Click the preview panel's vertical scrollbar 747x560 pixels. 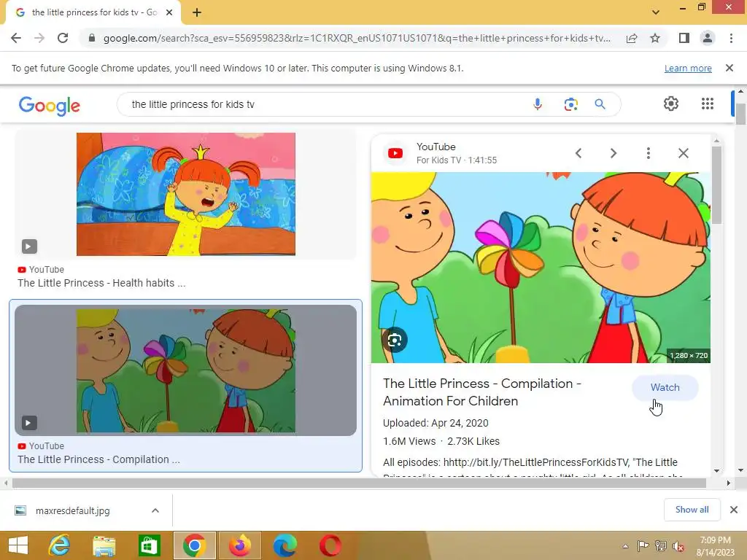point(716,184)
